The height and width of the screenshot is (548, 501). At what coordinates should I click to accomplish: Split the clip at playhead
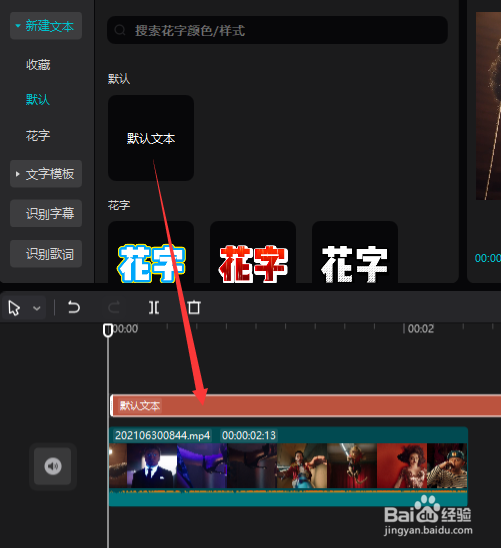pos(154,308)
